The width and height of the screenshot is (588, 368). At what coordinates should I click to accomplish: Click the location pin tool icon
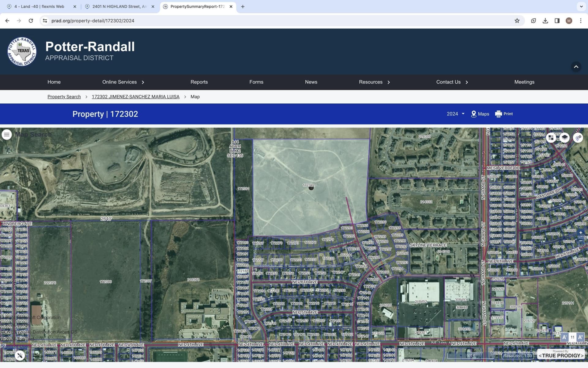point(578,138)
